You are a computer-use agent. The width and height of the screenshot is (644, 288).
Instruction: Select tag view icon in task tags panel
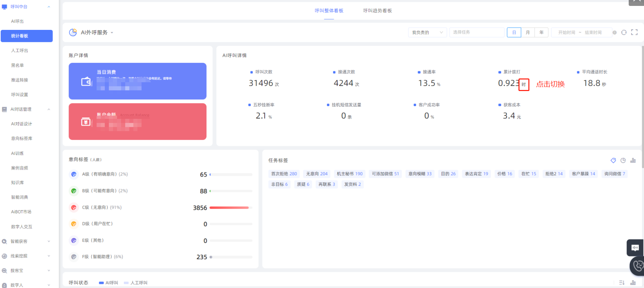613,161
